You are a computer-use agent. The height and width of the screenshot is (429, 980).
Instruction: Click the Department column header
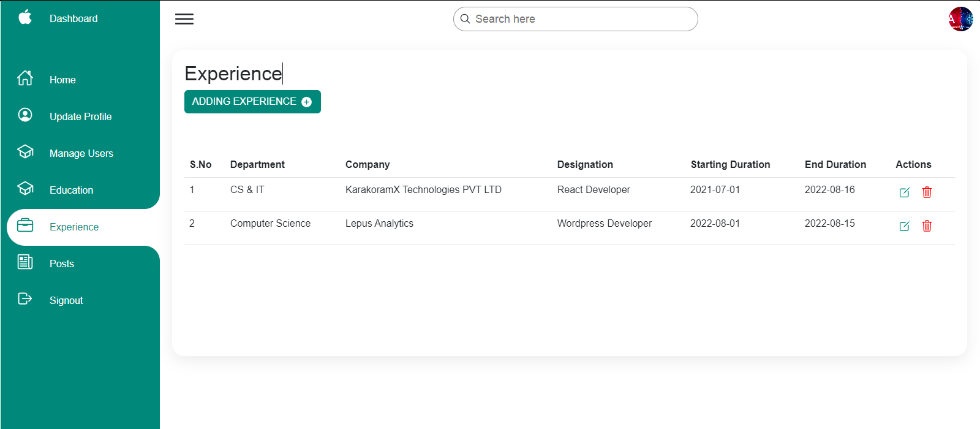(x=257, y=164)
